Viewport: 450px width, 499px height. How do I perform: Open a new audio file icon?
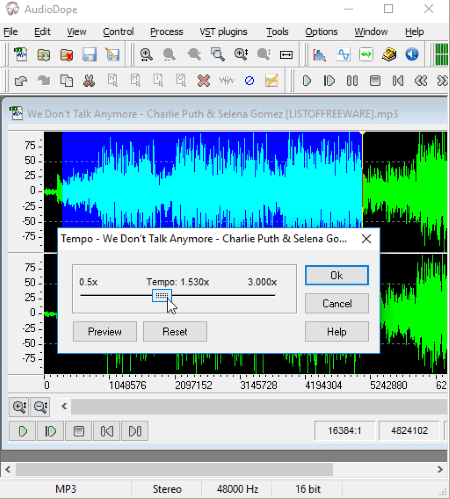pos(21,54)
